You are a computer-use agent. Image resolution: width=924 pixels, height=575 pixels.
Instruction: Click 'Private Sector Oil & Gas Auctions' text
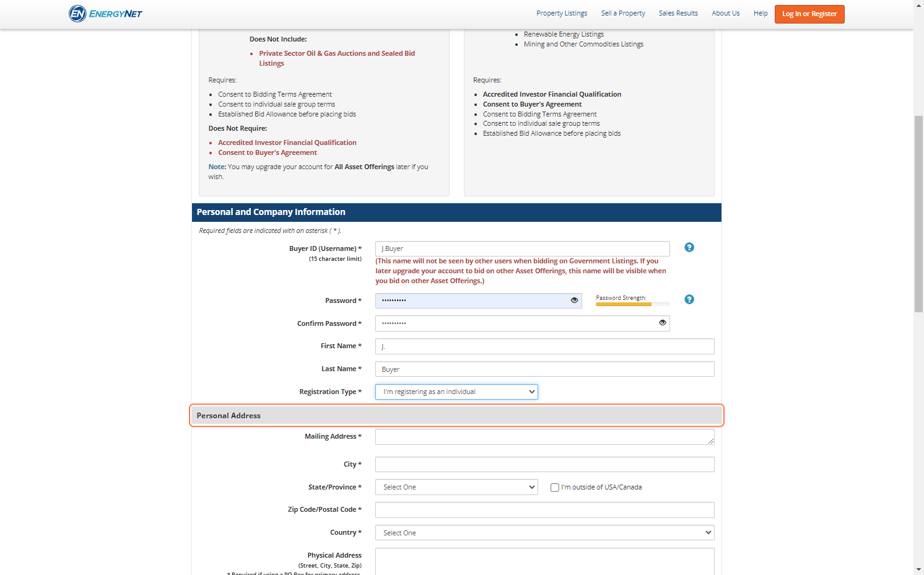pyautogui.click(x=337, y=58)
